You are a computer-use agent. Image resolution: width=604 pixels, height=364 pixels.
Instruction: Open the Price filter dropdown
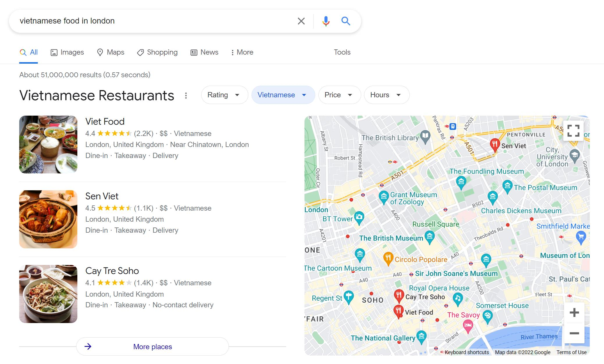pyautogui.click(x=339, y=95)
